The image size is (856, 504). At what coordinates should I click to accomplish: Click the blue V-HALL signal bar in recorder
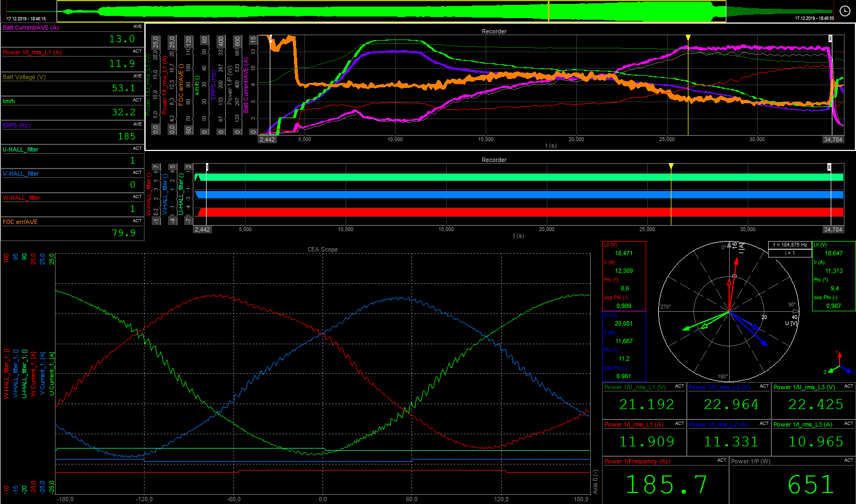point(520,194)
